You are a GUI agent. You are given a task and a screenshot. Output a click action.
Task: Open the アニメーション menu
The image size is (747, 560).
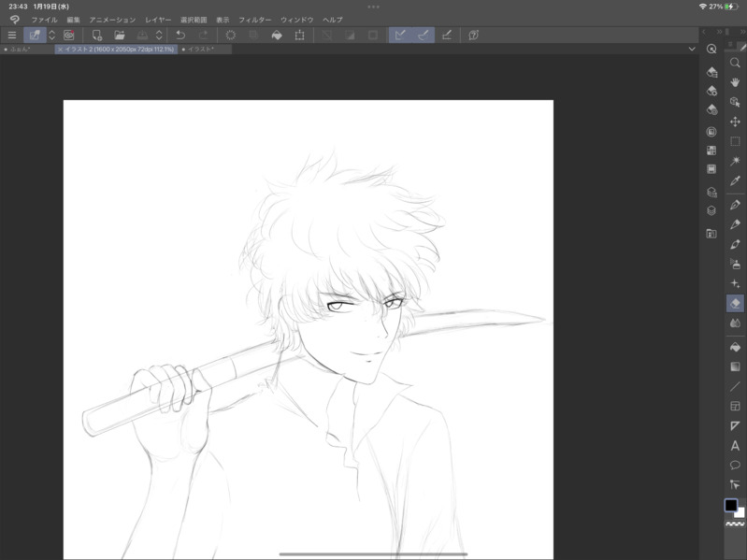(x=112, y=20)
